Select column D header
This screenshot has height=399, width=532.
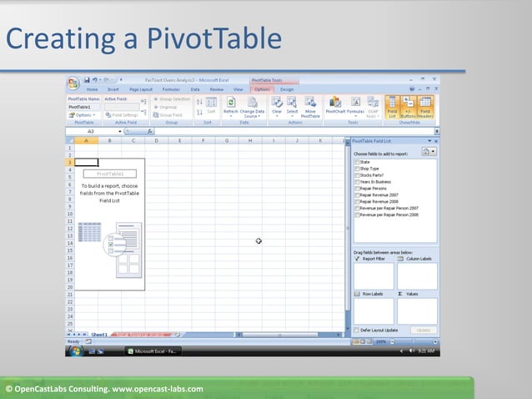[157, 140]
